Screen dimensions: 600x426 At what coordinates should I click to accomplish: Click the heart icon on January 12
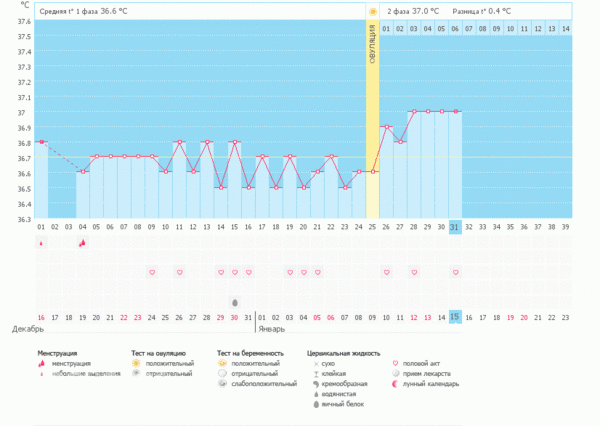click(x=413, y=272)
